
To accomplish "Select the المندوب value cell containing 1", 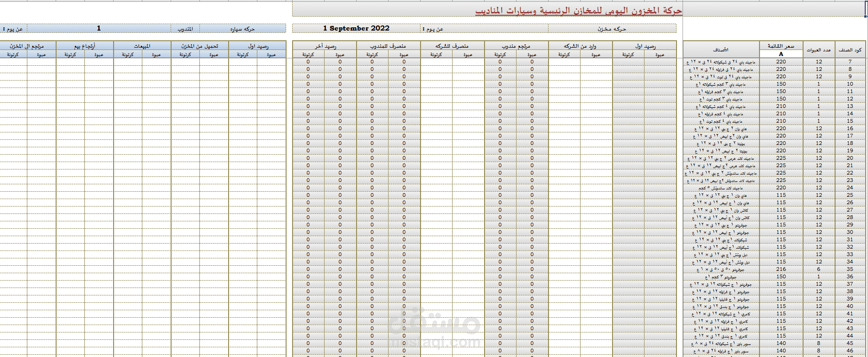I will (99, 28).
